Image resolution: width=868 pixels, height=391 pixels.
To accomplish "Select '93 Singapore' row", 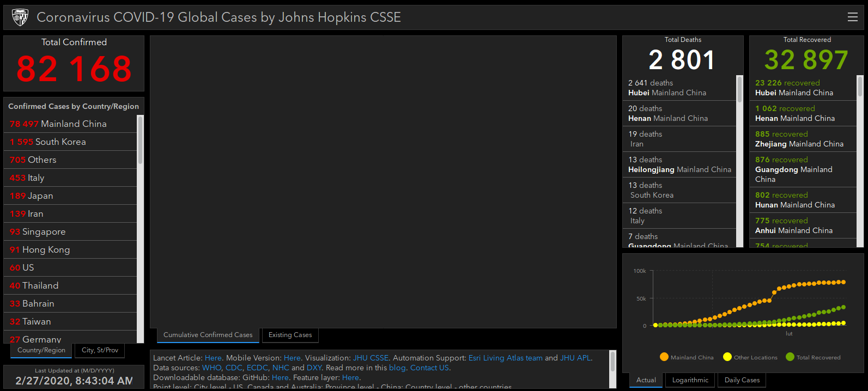I will (x=71, y=231).
